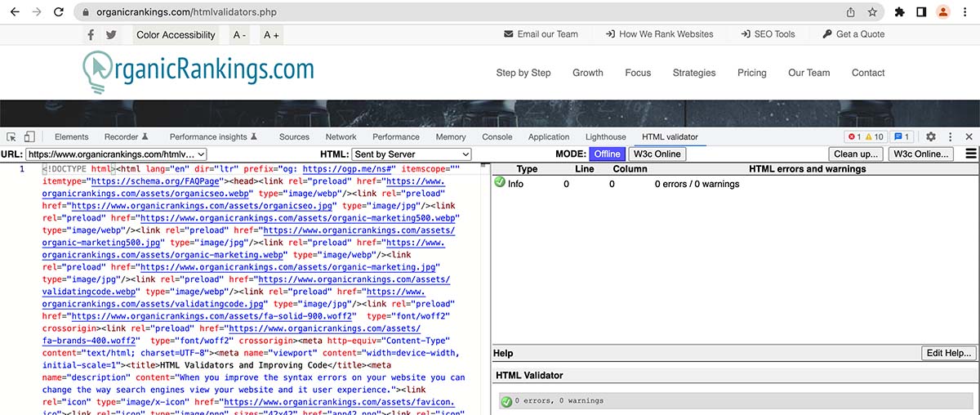Switch to the Recorder tab
The image size is (980, 415).
pyautogui.click(x=127, y=137)
